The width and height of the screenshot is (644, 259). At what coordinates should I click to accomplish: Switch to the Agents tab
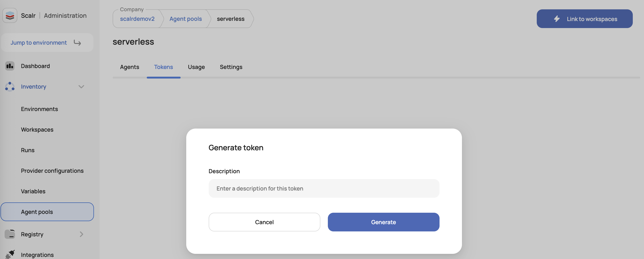point(129,67)
